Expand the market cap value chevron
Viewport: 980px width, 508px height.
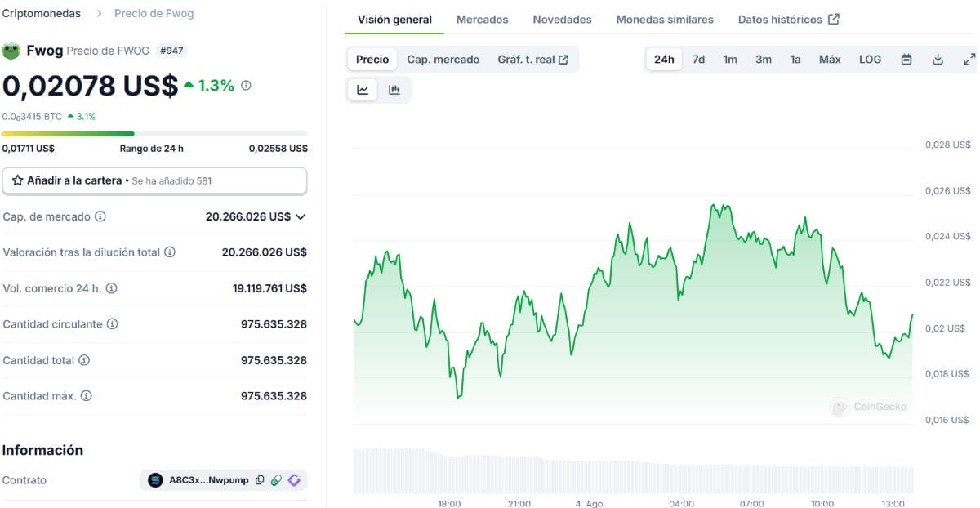pos(301,216)
